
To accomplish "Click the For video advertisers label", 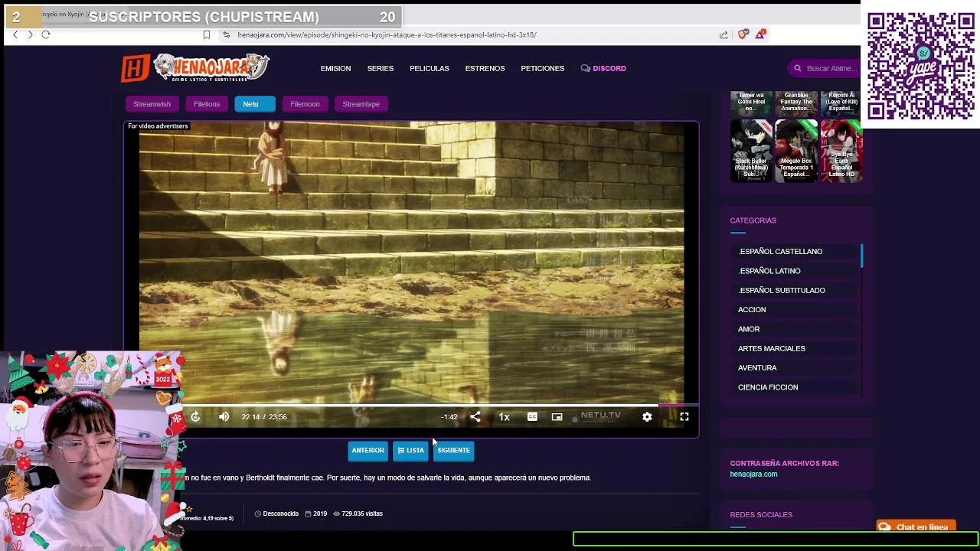I will [158, 126].
